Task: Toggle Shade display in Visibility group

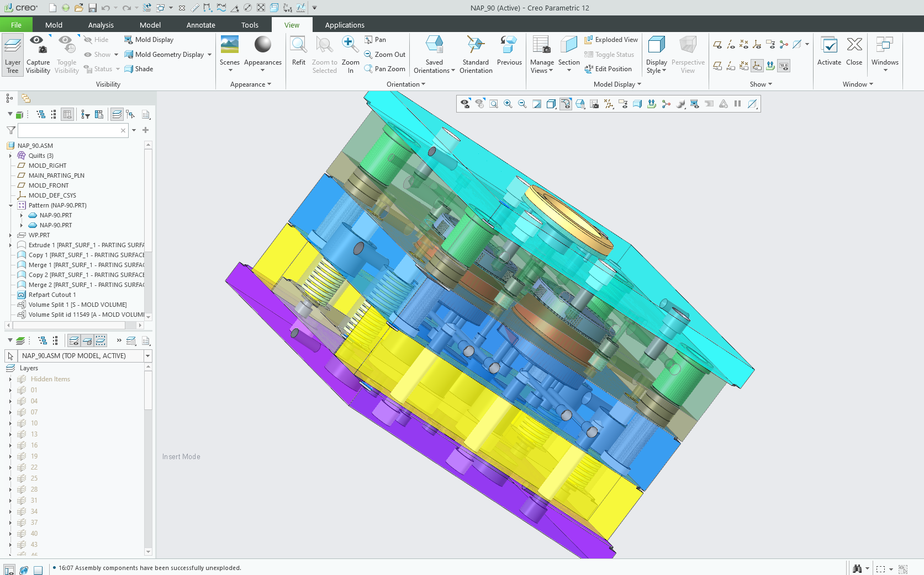Action: click(139, 69)
